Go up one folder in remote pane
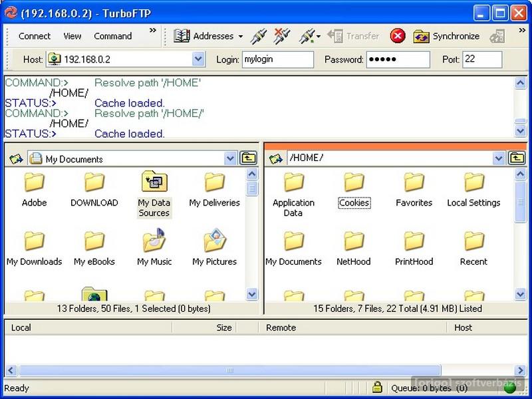 (x=517, y=158)
